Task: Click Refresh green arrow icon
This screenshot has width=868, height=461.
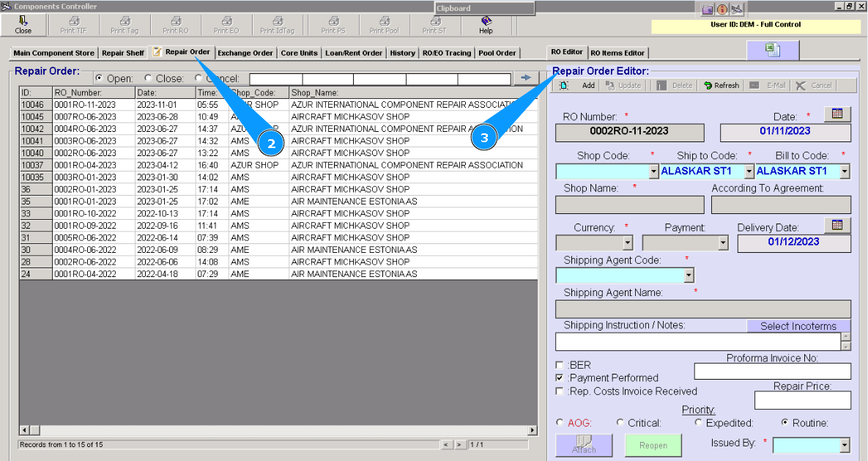Action: (708, 85)
